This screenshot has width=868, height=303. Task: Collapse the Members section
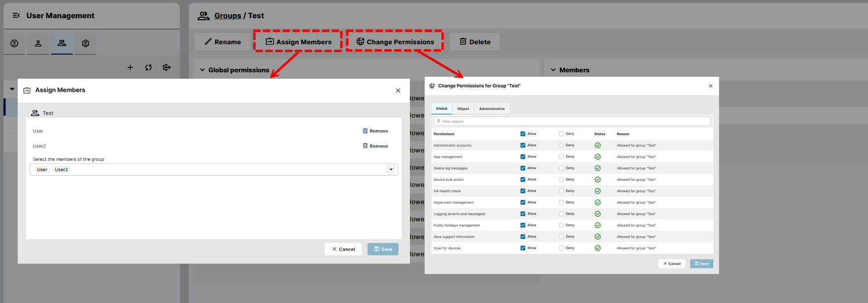553,70
